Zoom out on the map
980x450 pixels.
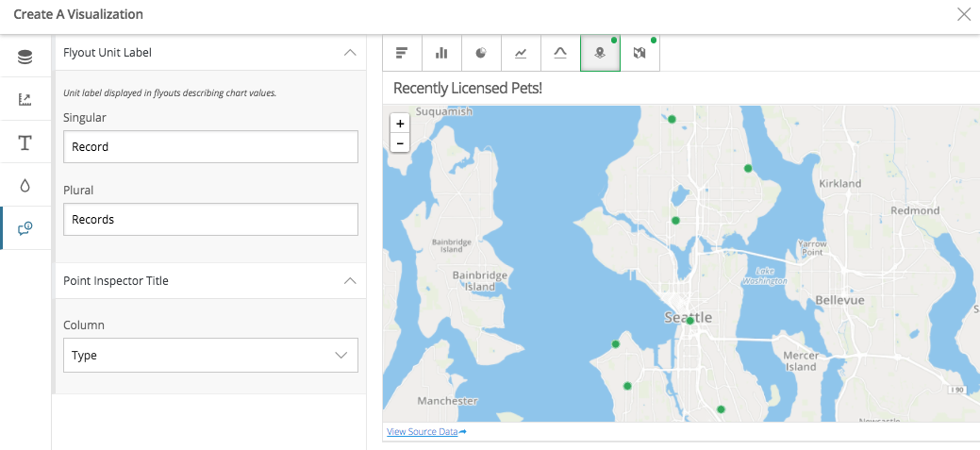[400, 142]
